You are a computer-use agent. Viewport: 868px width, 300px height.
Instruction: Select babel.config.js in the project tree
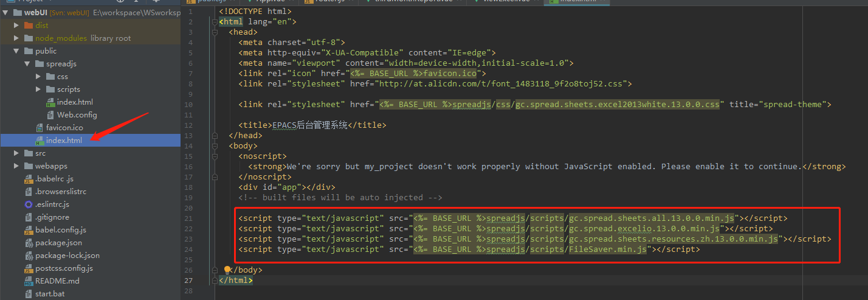(x=61, y=230)
